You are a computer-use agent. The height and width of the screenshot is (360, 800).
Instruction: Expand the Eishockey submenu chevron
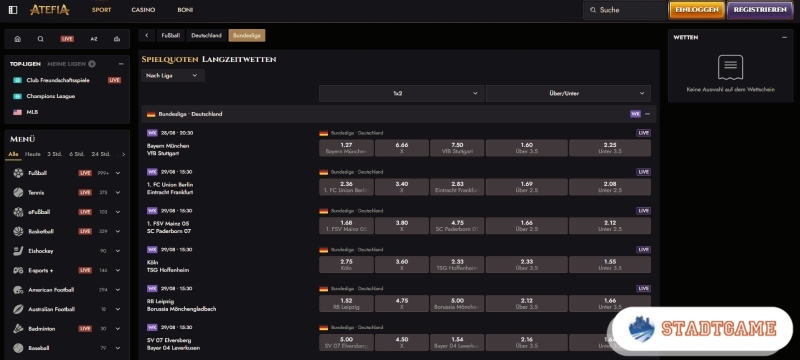click(x=118, y=251)
